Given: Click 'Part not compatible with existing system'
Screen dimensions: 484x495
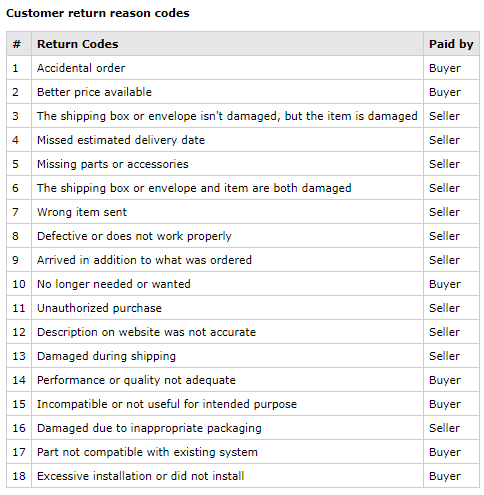Looking at the screenshot, I should 147,452.
